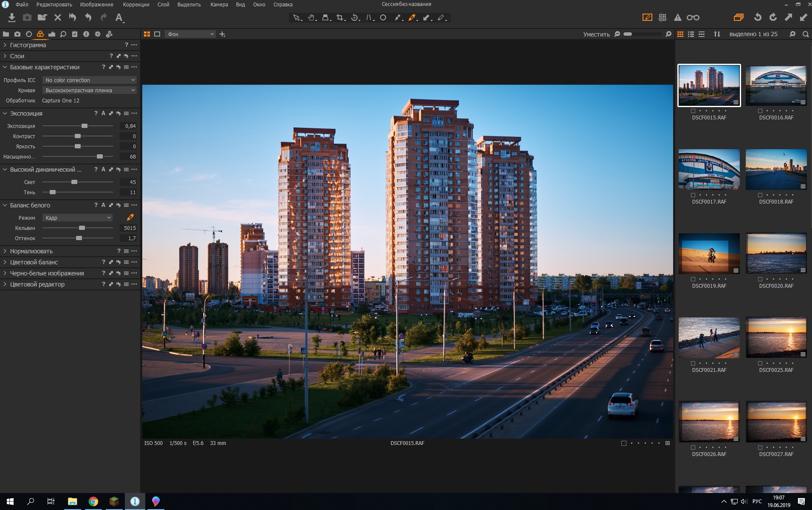The height and width of the screenshot is (510, 812).
Task: Toggle exposure warning triangle icon
Action: coord(677,17)
